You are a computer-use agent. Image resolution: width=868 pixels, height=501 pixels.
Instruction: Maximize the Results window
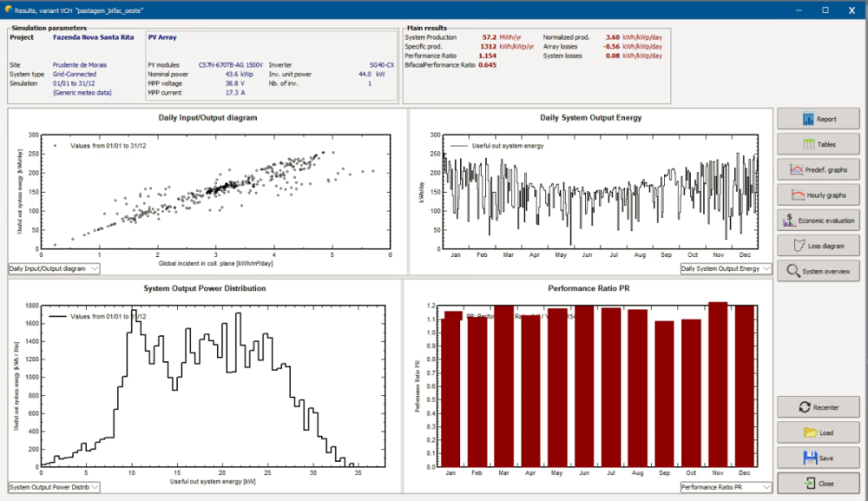tap(825, 10)
